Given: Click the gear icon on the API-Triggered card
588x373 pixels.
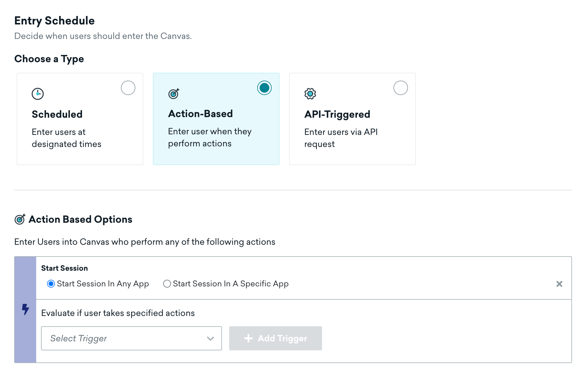Looking at the screenshot, I should [x=310, y=94].
